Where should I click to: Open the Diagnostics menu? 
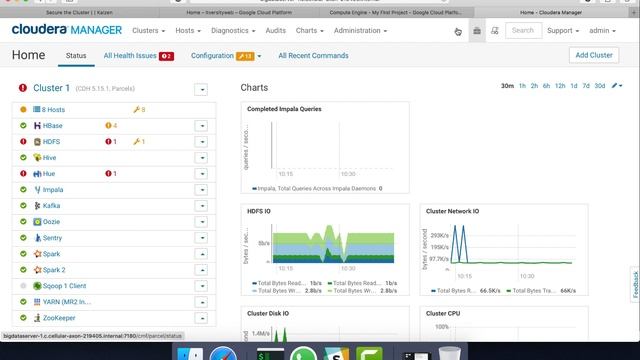tap(233, 31)
